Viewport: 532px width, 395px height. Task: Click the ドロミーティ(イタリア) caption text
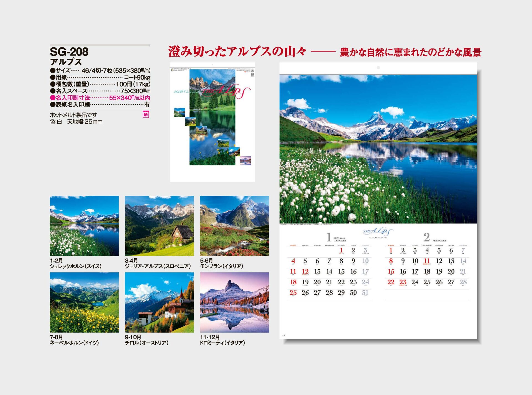(x=222, y=343)
